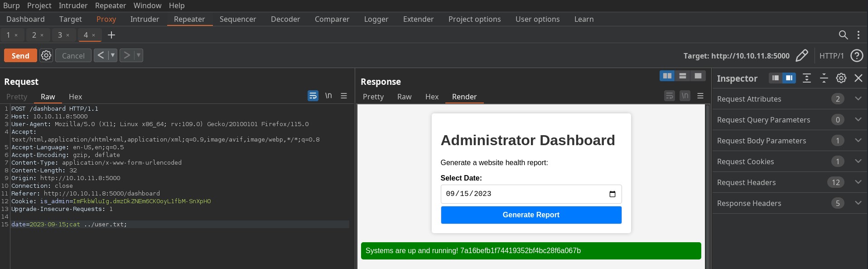
Task: Select tabbed combined layout view
Action: 698,76
